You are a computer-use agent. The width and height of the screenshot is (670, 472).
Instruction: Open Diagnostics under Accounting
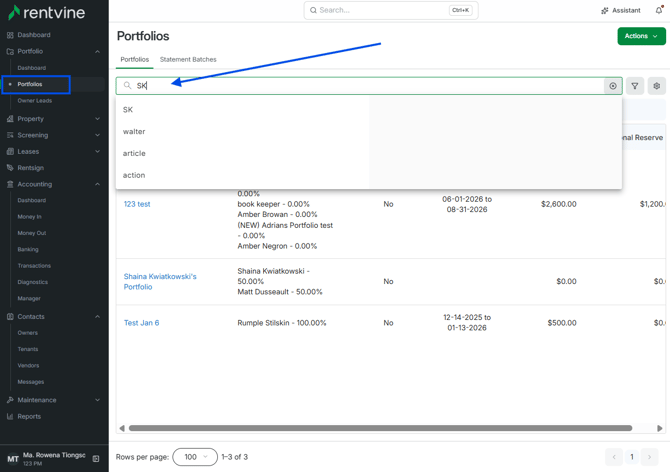[x=32, y=282]
